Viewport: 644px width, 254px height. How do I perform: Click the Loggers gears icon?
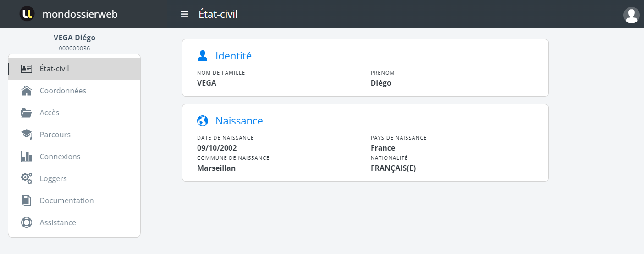pos(27,178)
